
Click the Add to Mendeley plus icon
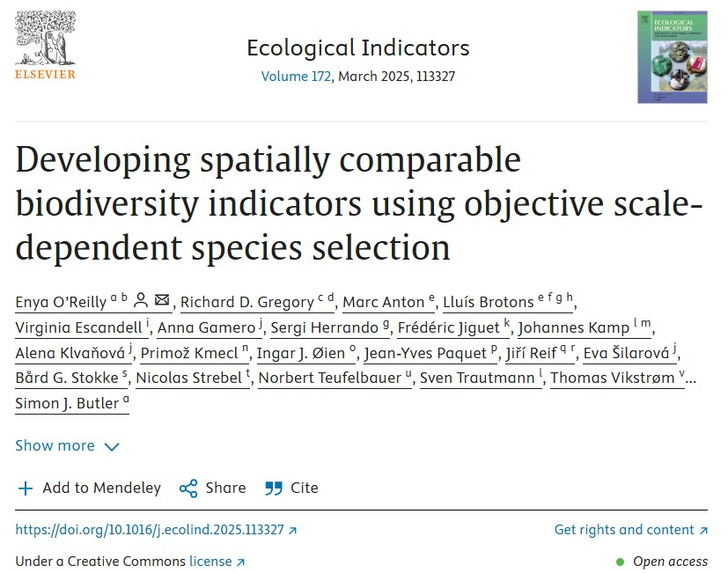(26, 488)
